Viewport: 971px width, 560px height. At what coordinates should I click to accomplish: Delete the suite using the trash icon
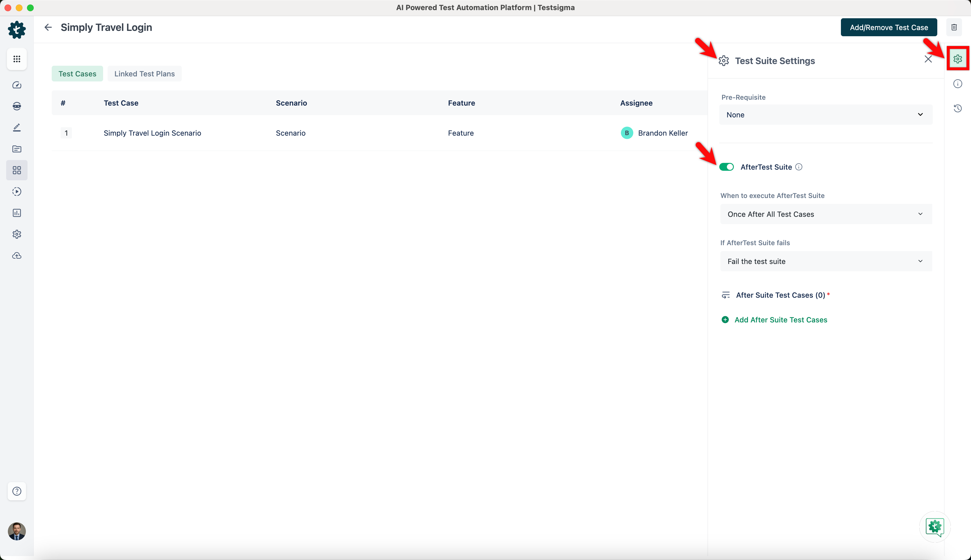point(954,27)
